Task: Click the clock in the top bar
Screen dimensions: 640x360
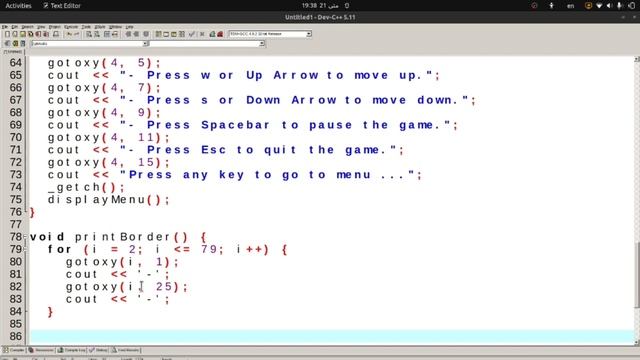Action: [x=320, y=6]
